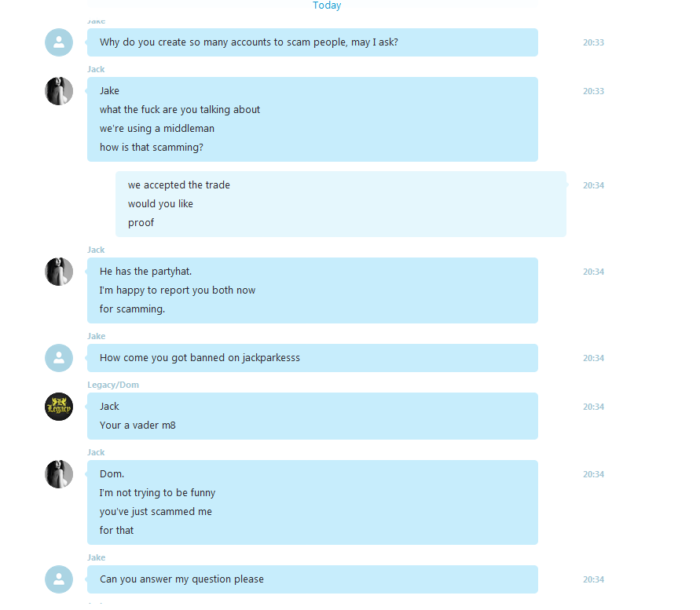The height and width of the screenshot is (610, 700).
Task: Click the 20:34 timestamp of the 'proof' message
Action: pyautogui.click(x=593, y=185)
